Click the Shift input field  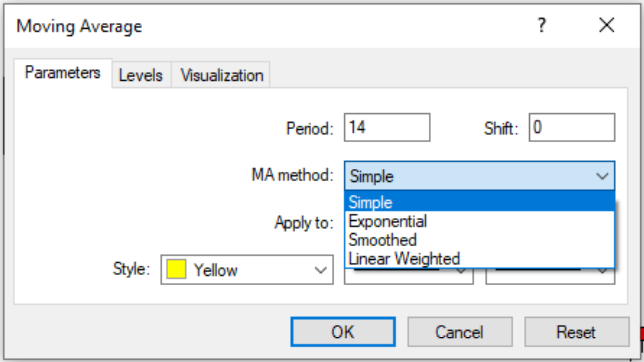click(x=572, y=127)
